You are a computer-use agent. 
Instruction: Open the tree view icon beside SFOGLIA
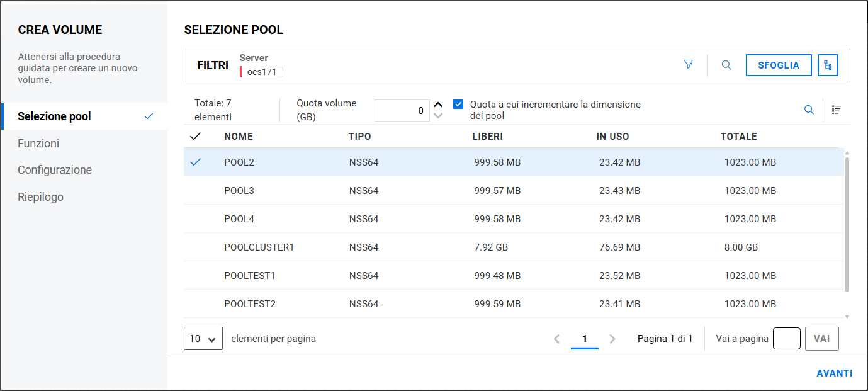[828, 65]
